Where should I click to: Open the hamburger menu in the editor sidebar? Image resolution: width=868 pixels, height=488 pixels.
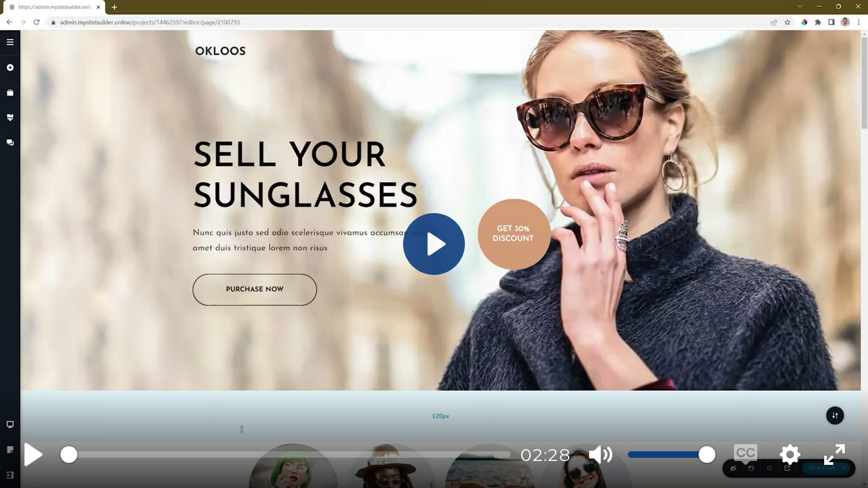(x=10, y=42)
